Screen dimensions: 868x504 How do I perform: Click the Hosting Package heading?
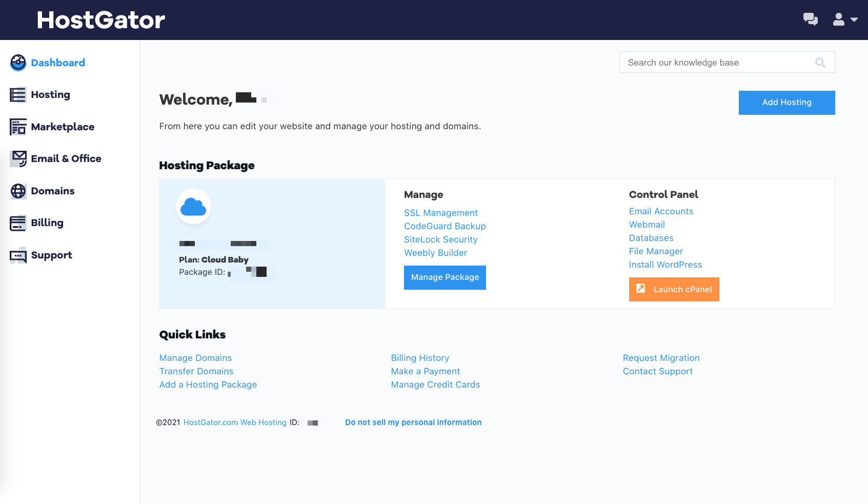(207, 166)
